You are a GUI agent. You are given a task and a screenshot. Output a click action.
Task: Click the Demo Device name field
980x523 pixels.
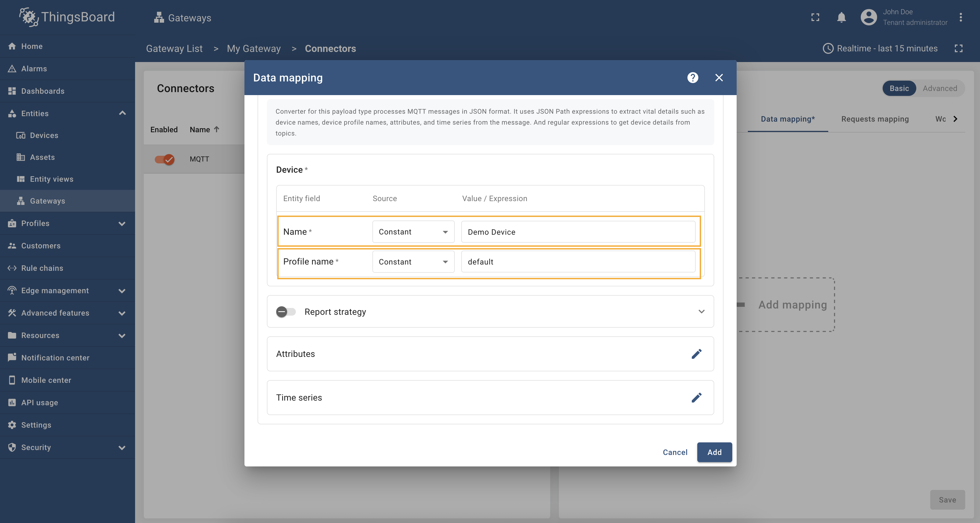(x=578, y=232)
